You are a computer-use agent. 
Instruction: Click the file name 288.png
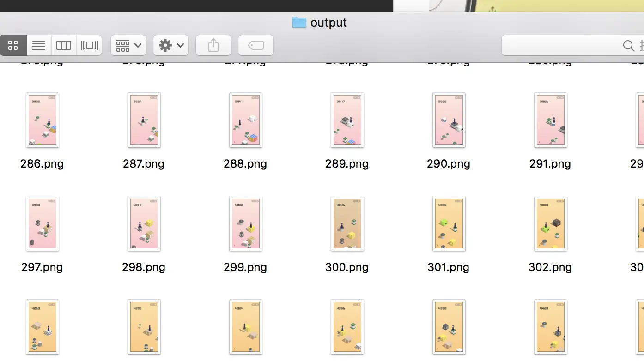pos(245,164)
